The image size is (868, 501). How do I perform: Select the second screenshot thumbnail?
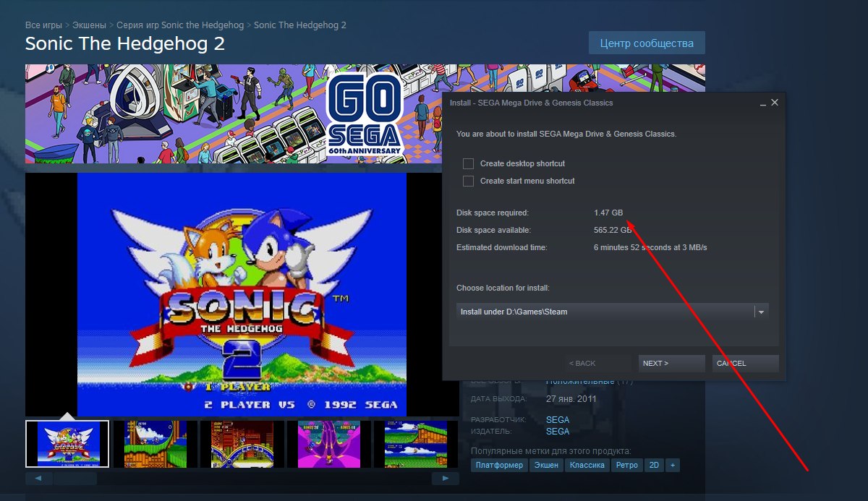pos(155,444)
